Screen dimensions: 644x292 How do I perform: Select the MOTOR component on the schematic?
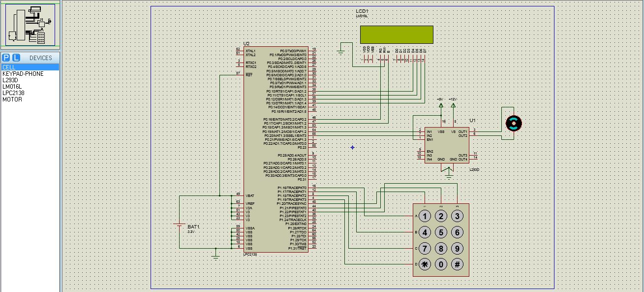click(513, 124)
